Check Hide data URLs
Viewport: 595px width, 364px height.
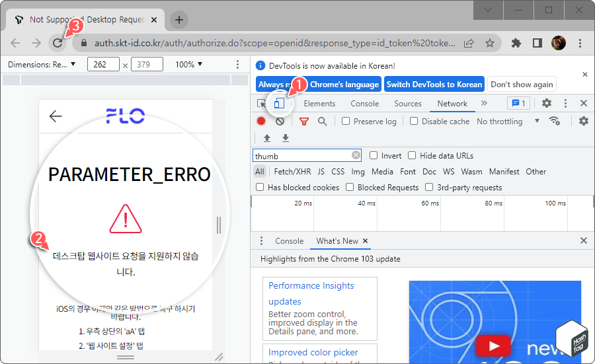[x=412, y=155]
